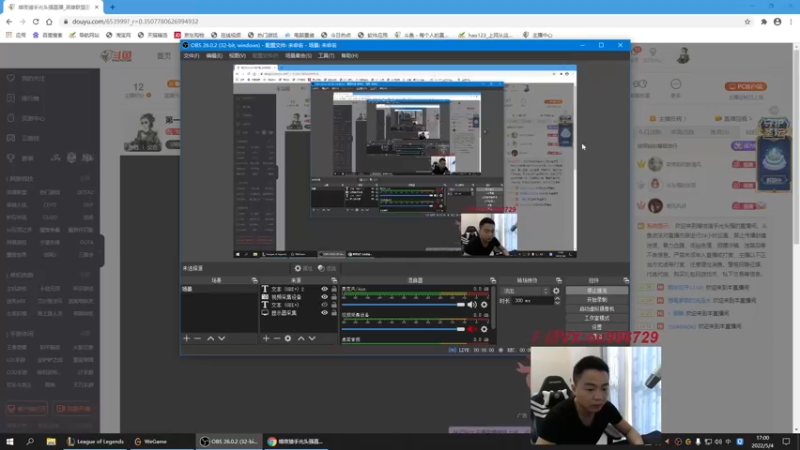Open the video capture device audio settings gear
This screenshot has width=800, height=450.
484,329
